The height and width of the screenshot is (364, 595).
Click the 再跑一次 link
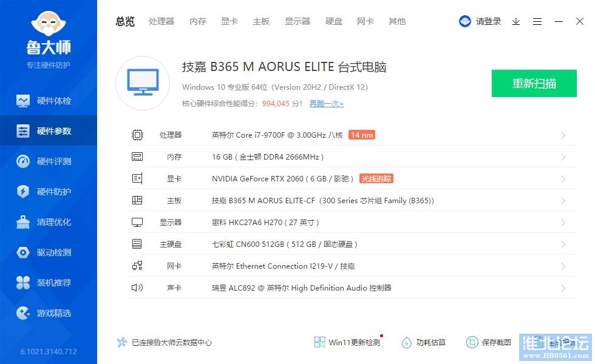coord(327,104)
